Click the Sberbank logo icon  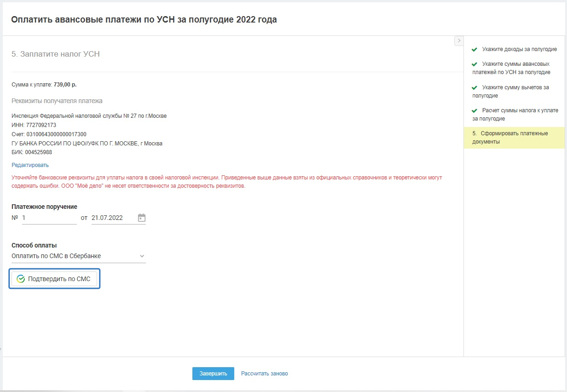(21, 279)
